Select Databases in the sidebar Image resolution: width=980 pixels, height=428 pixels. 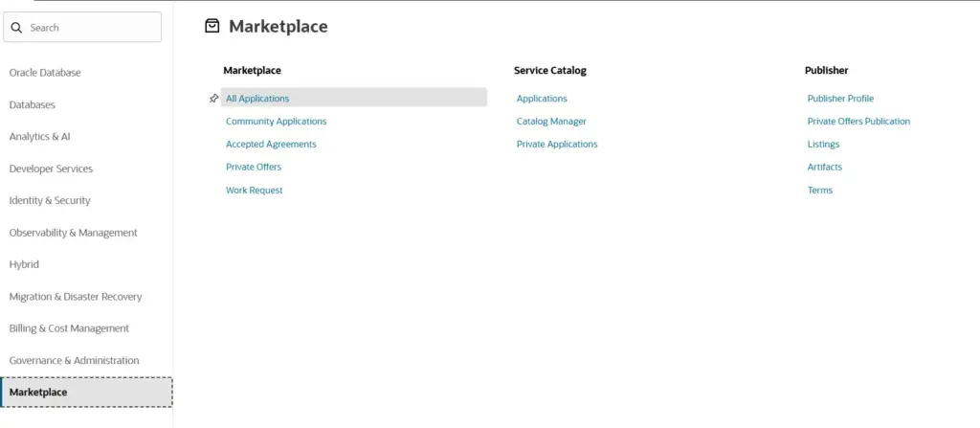tap(32, 104)
